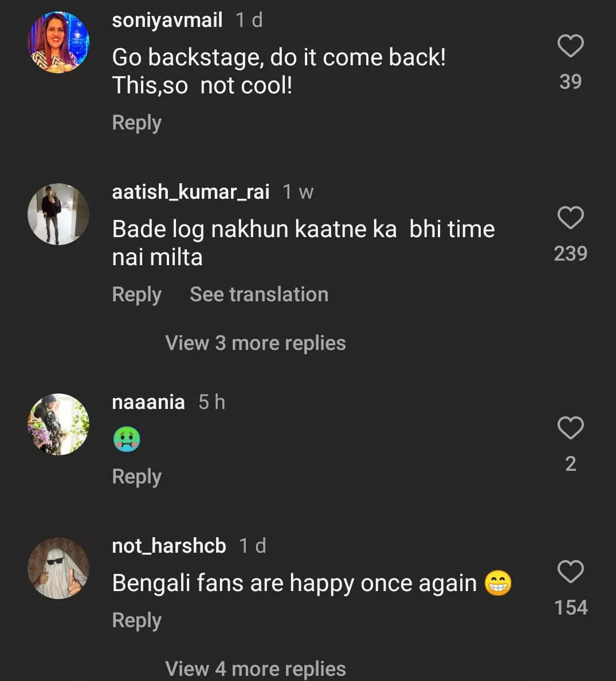Tap heart on aatish_kumar_rai's comment
The height and width of the screenshot is (681, 616).
[570, 218]
